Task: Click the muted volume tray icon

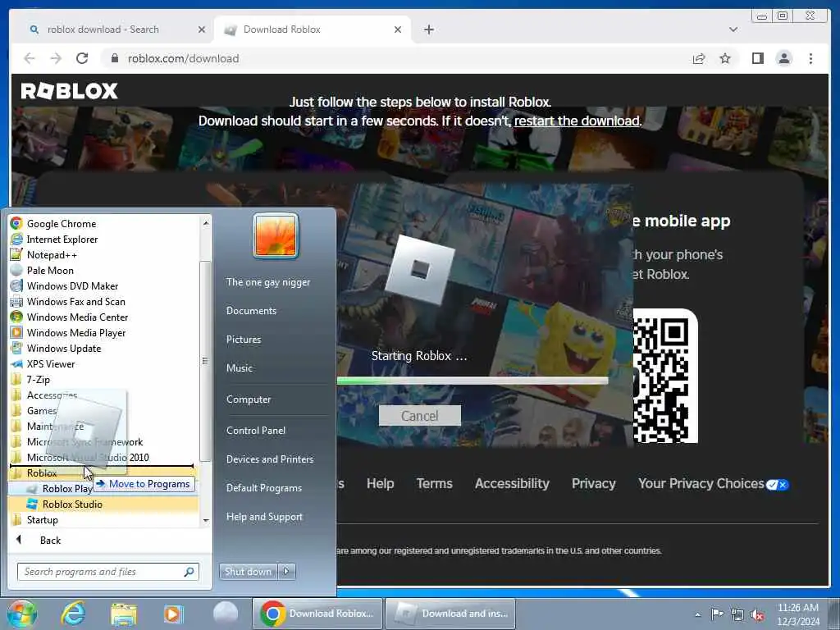Action: (757, 615)
